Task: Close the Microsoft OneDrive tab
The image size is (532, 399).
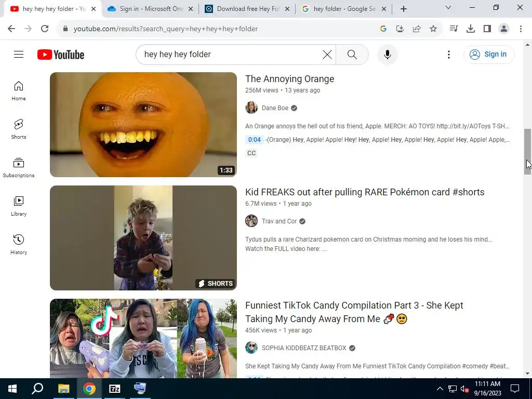Action: (x=191, y=9)
